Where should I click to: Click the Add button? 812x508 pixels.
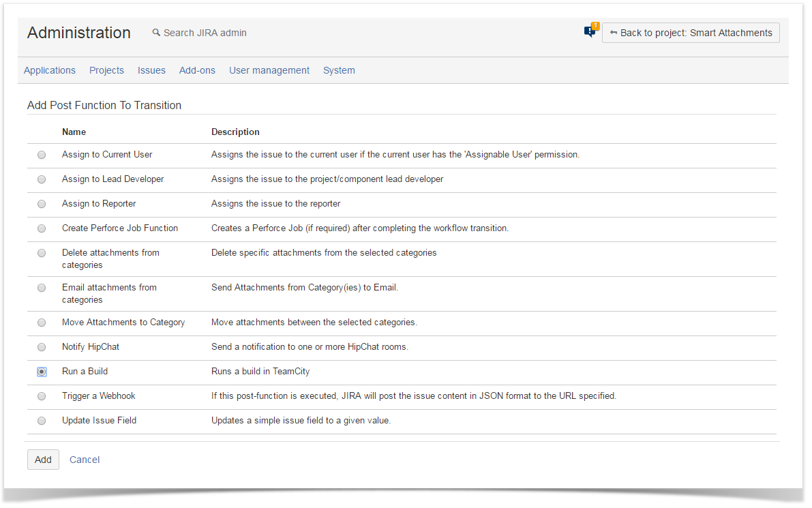click(x=43, y=460)
